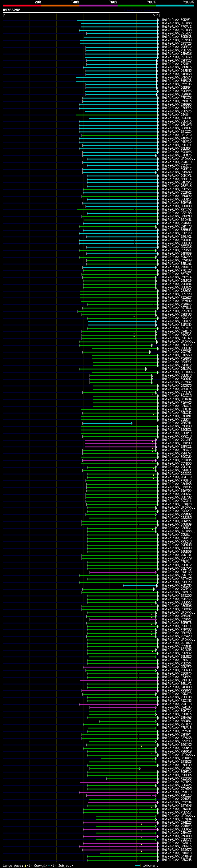Open hit UniRef100_Q84TJ0
The width and height of the screenshot is (197, 868).
tap(177, 477)
